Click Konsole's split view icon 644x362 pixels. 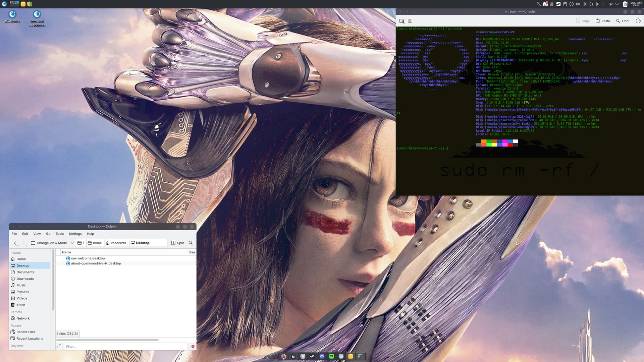[410, 21]
